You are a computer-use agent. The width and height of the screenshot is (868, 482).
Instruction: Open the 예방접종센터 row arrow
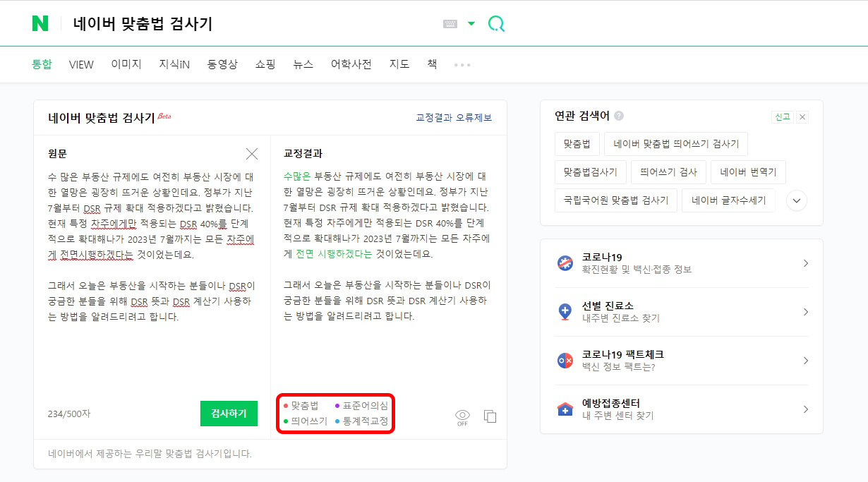point(806,409)
